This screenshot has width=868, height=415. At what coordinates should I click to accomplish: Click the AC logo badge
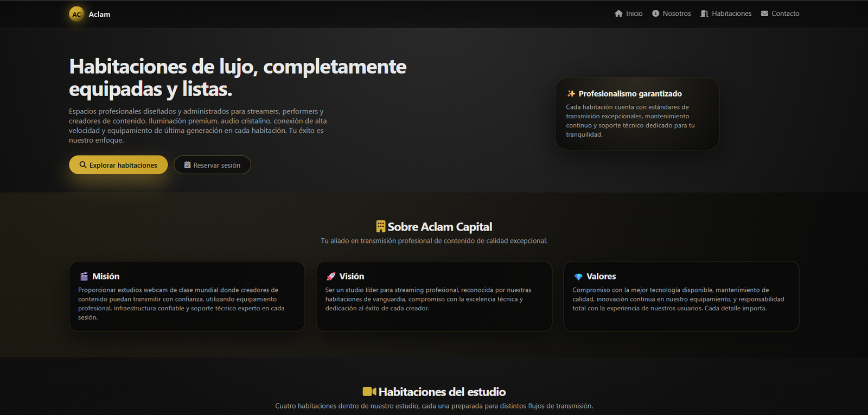tap(76, 14)
